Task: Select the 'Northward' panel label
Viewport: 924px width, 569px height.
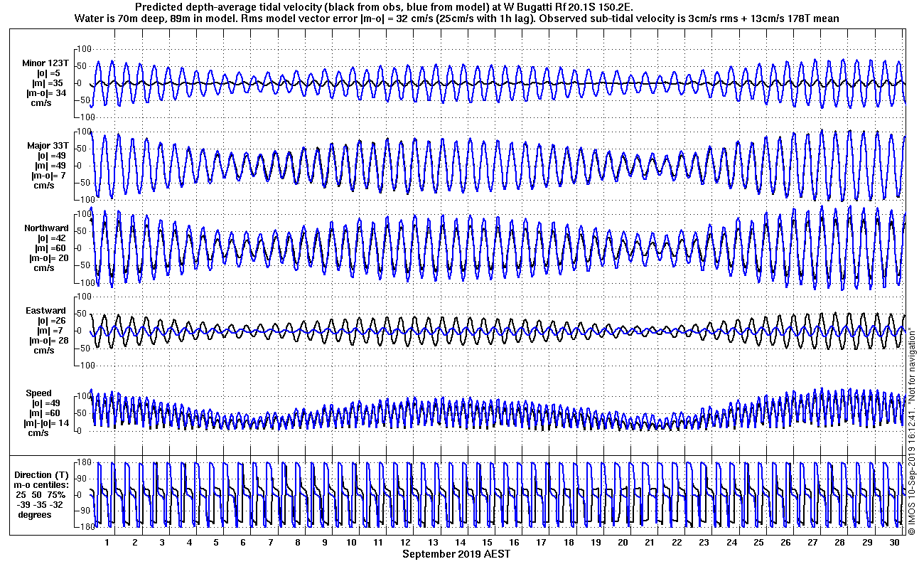Action: coord(47,228)
